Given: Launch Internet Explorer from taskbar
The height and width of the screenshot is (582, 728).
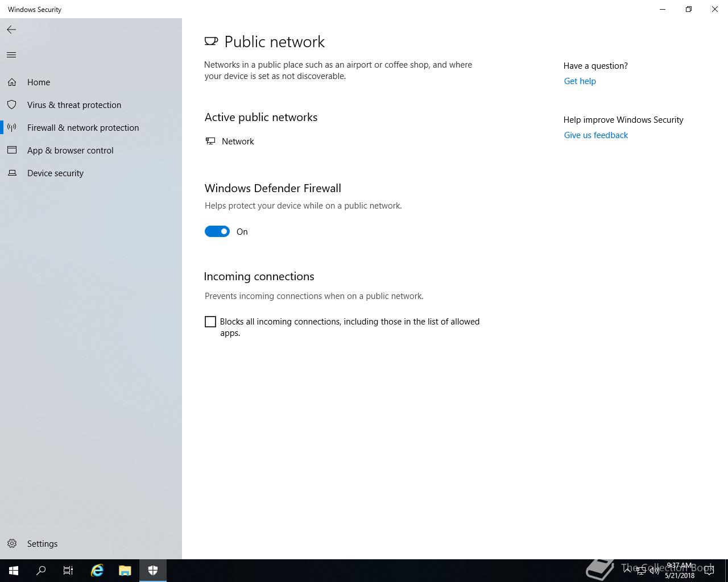Looking at the screenshot, I should tap(97, 571).
